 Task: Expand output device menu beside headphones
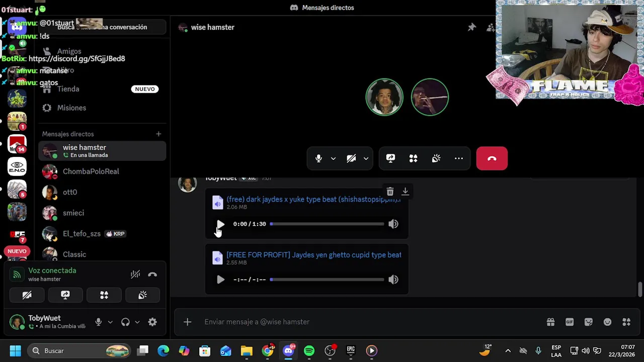pos(137,322)
